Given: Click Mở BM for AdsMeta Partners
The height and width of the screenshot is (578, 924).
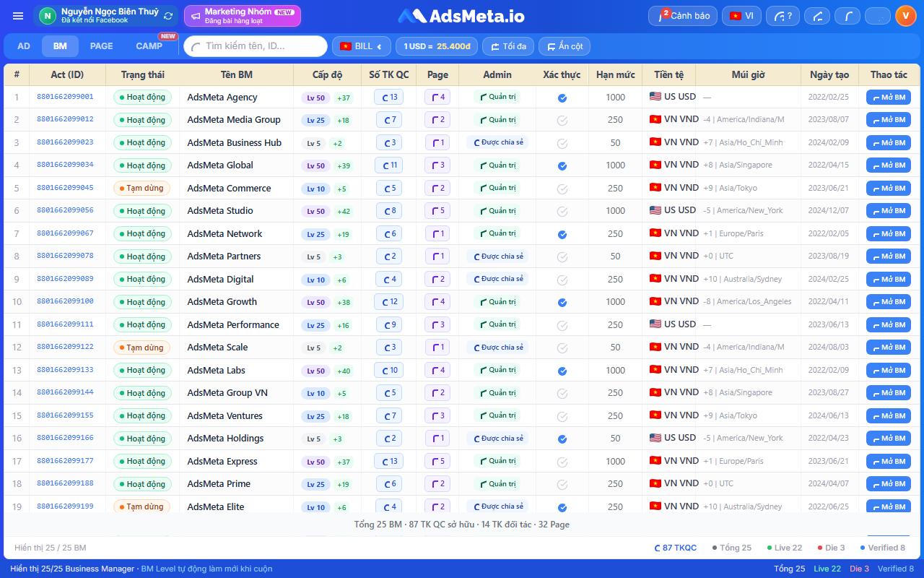Looking at the screenshot, I should (889, 256).
